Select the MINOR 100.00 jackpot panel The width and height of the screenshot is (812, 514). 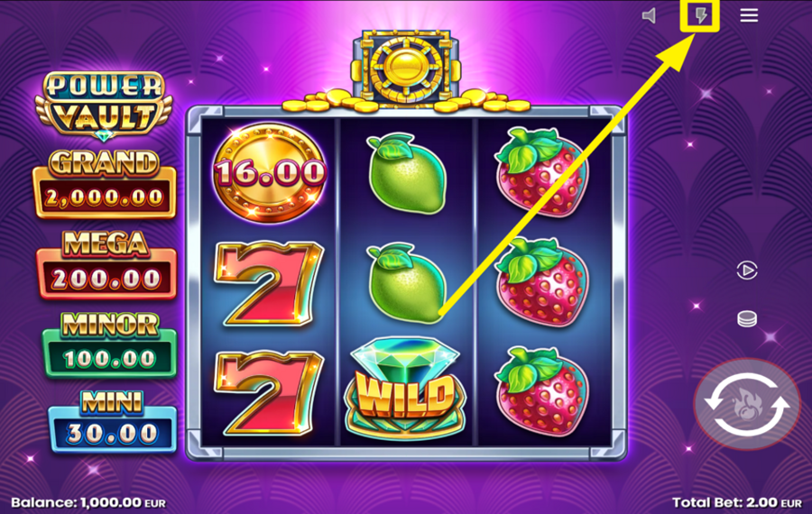click(109, 344)
